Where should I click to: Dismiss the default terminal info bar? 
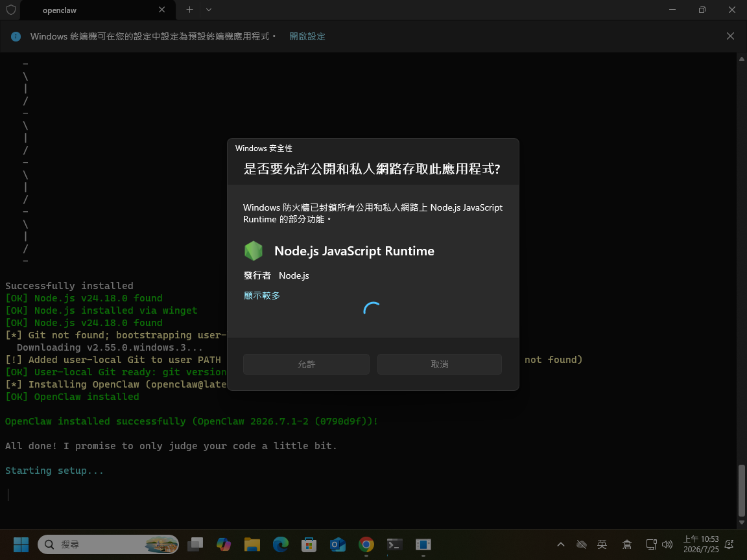click(730, 36)
